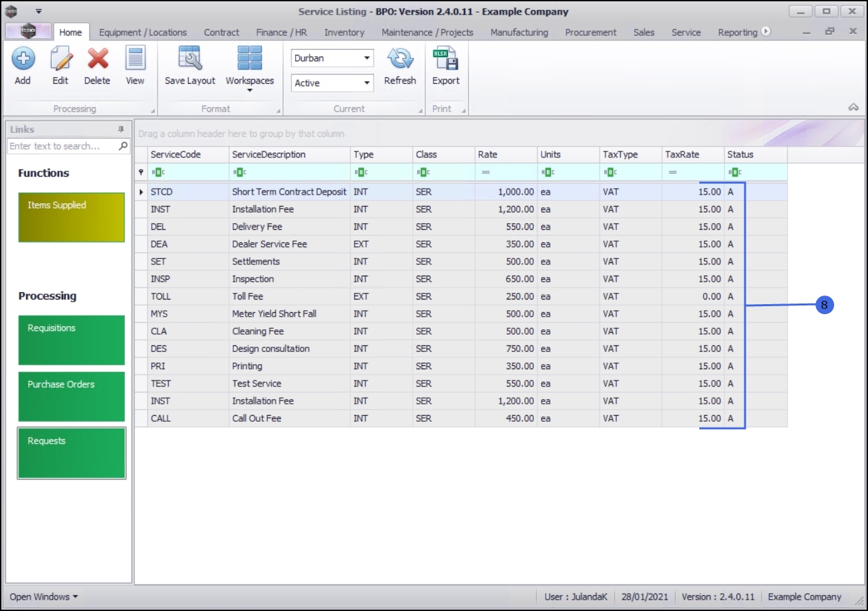
Task: Expand the Active status dropdown
Action: 367,83
